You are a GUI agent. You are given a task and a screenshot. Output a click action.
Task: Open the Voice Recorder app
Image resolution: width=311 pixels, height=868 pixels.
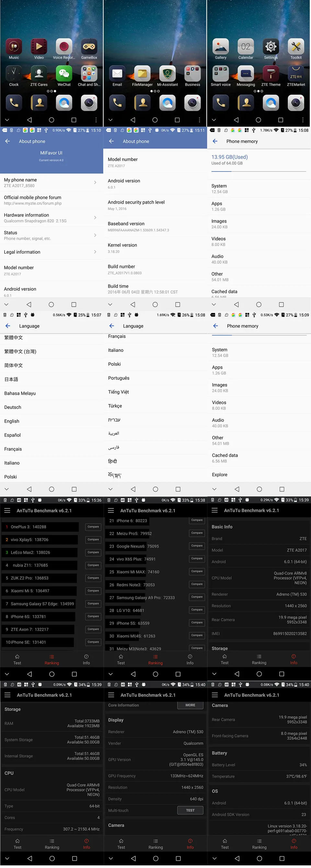pos(64,47)
